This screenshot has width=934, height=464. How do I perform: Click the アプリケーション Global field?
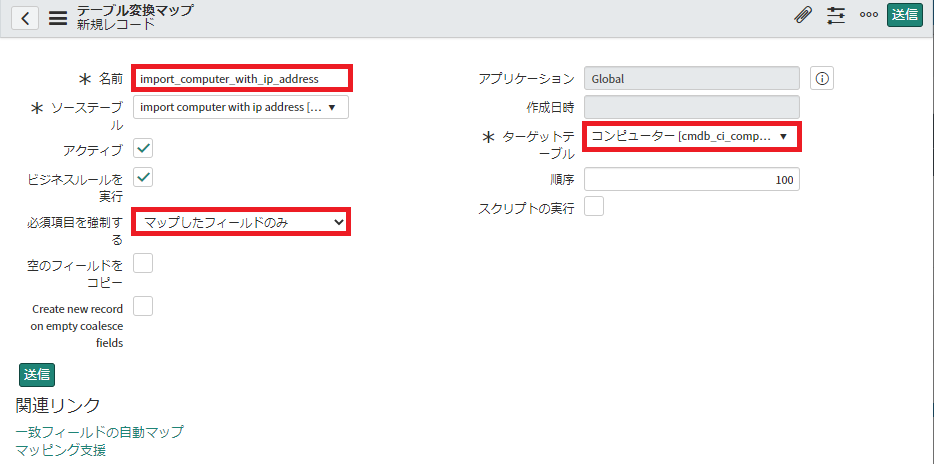pos(692,78)
